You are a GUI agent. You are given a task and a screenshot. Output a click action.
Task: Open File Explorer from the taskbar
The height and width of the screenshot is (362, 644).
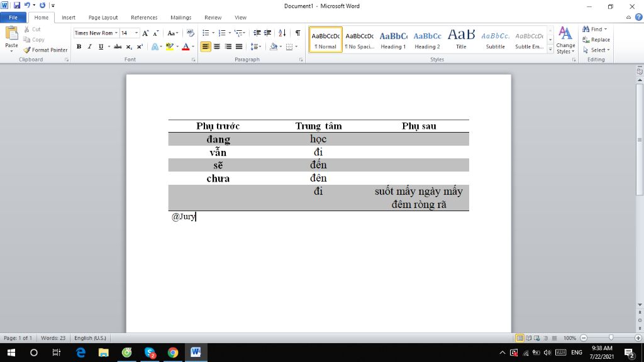[104, 353]
